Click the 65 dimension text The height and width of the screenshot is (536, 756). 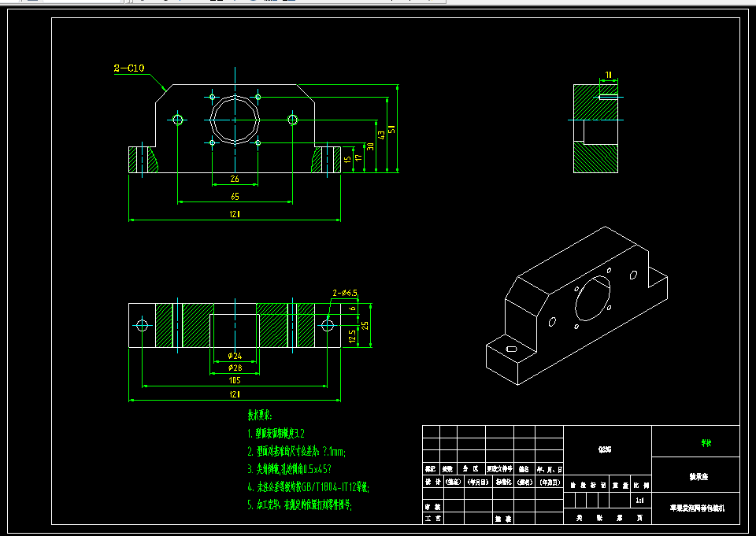pos(235,197)
